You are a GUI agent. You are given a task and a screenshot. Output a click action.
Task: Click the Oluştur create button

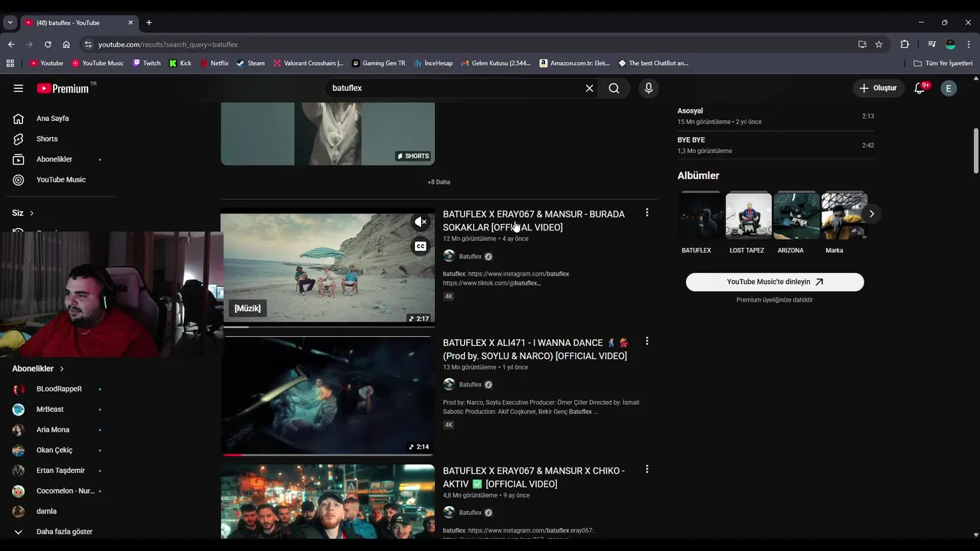[x=877, y=88]
